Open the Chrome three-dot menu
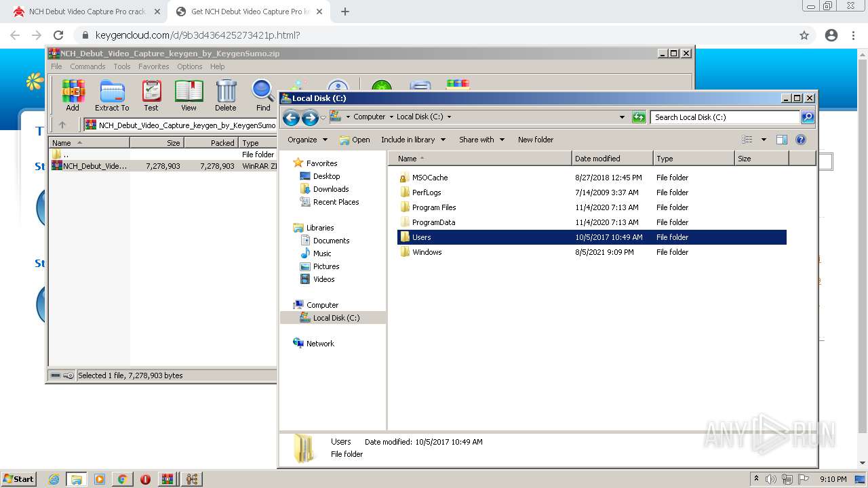868x488 pixels. pos(854,35)
